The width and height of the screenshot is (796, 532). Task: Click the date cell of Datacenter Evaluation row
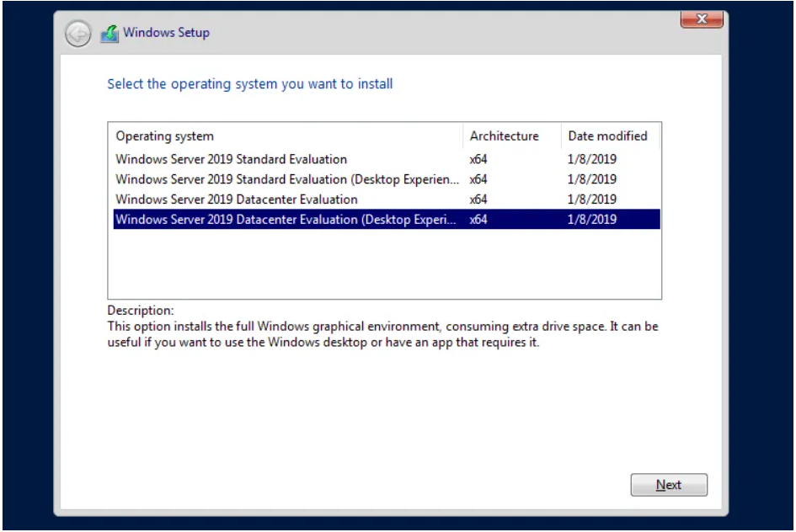click(x=592, y=199)
